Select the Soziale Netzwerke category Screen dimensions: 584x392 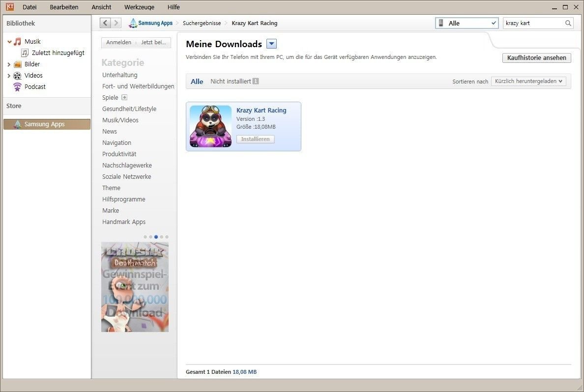click(127, 177)
